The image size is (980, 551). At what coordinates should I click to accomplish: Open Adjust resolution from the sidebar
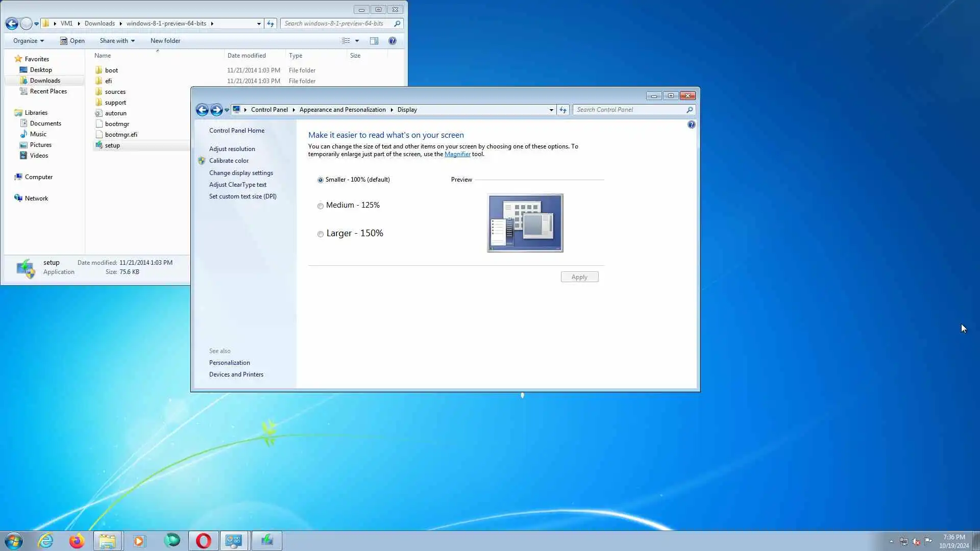232,149
